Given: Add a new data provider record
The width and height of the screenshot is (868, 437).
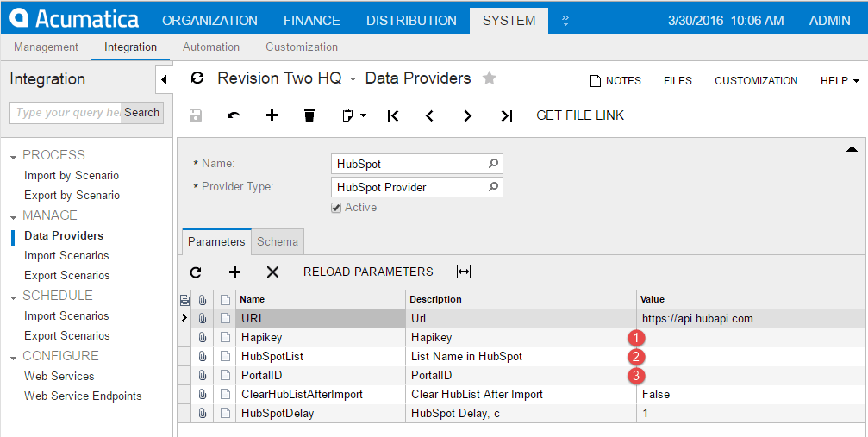Looking at the screenshot, I should pos(272,115).
